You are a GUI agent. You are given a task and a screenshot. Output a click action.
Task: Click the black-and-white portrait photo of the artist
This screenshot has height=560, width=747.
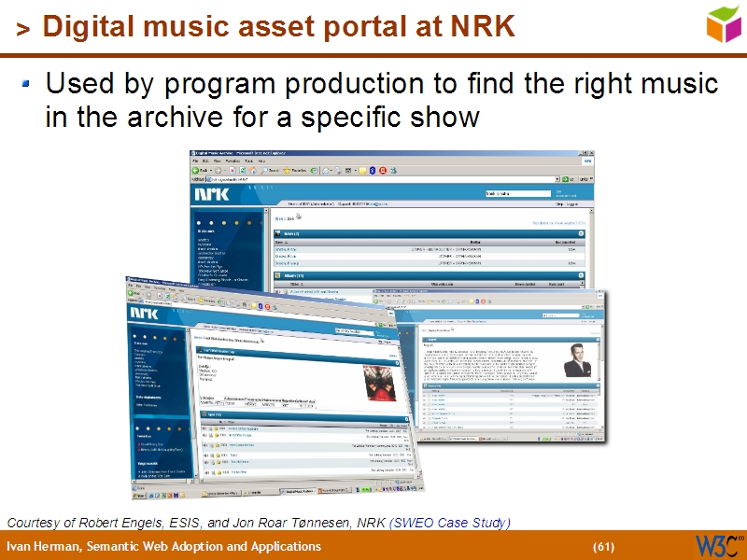575,361
